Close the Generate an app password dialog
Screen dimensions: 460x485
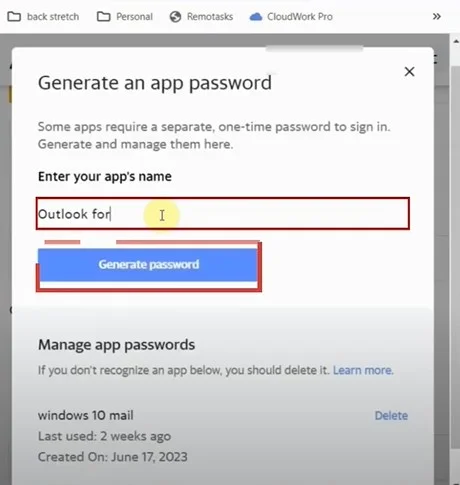click(x=409, y=71)
